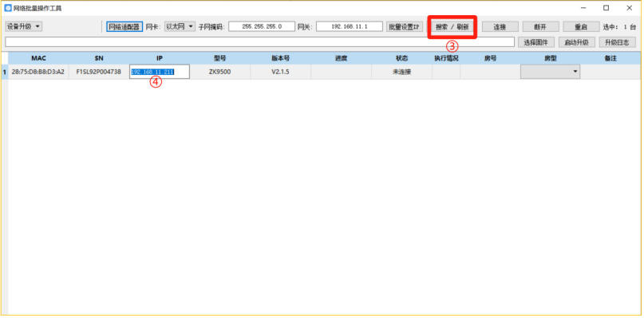Click the gateway field 192.168.11.1
The height and width of the screenshot is (318, 644).
[350, 26]
